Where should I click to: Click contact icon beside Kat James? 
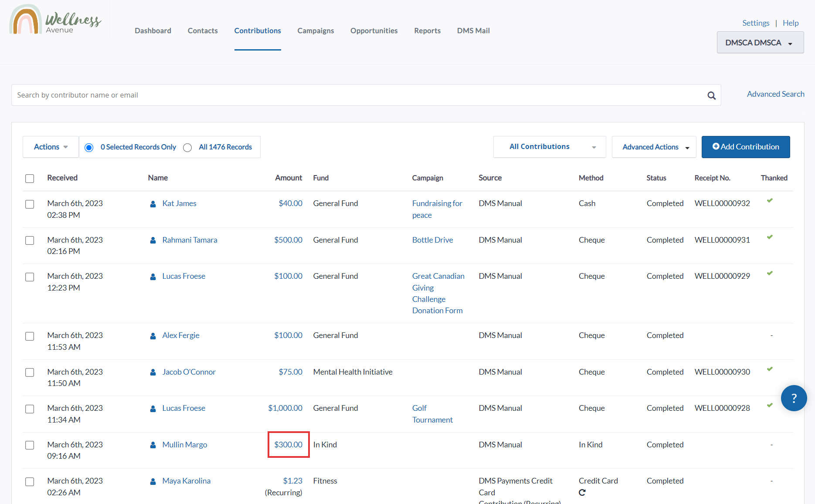[153, 204]
